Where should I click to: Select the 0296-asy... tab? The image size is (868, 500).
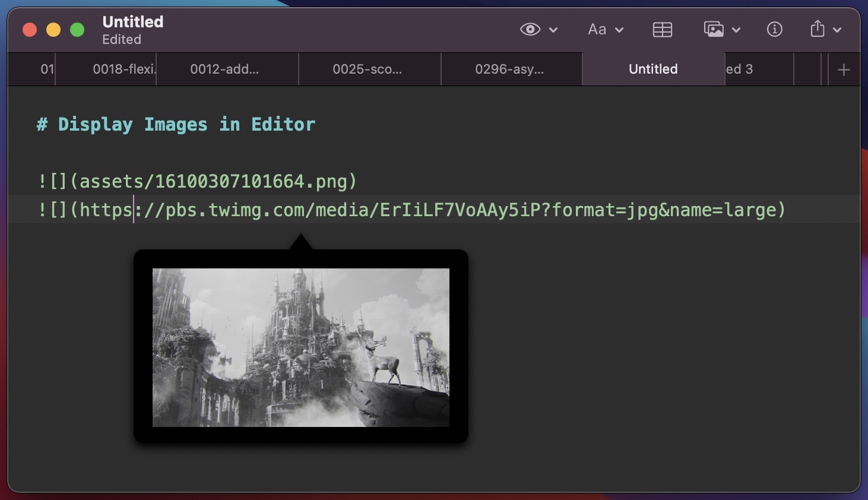click(509, 69)
